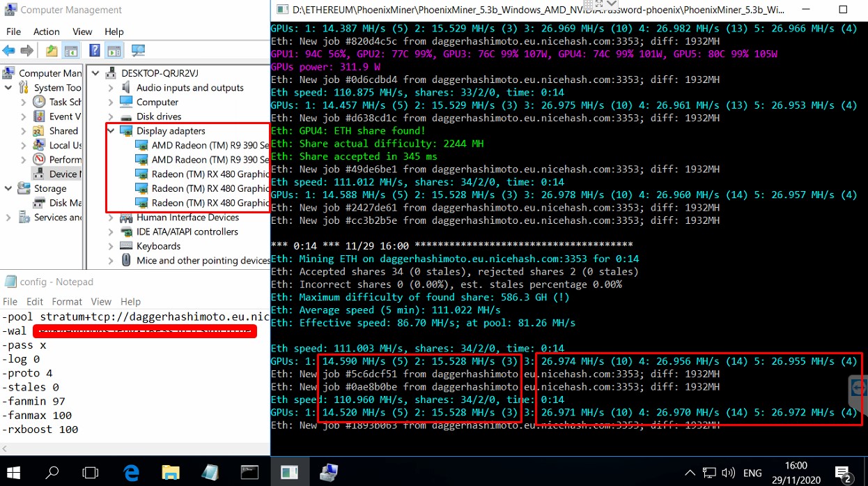Click the network tray icon
The width and height of the screenshot is (868, 486).
pyautogui.click(x=709, y=473)
